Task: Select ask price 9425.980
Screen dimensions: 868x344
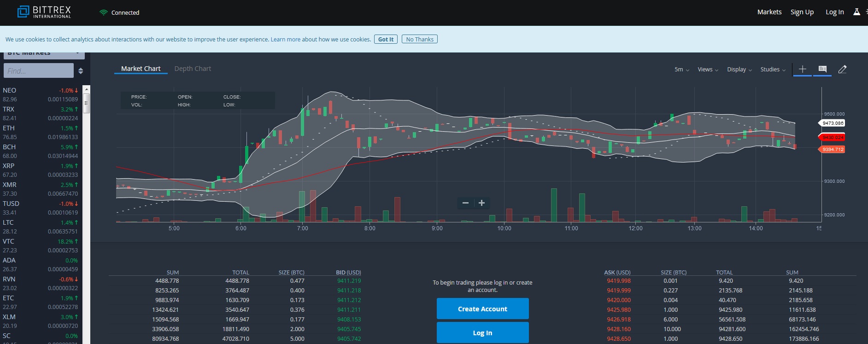Action: pos(619,309)
